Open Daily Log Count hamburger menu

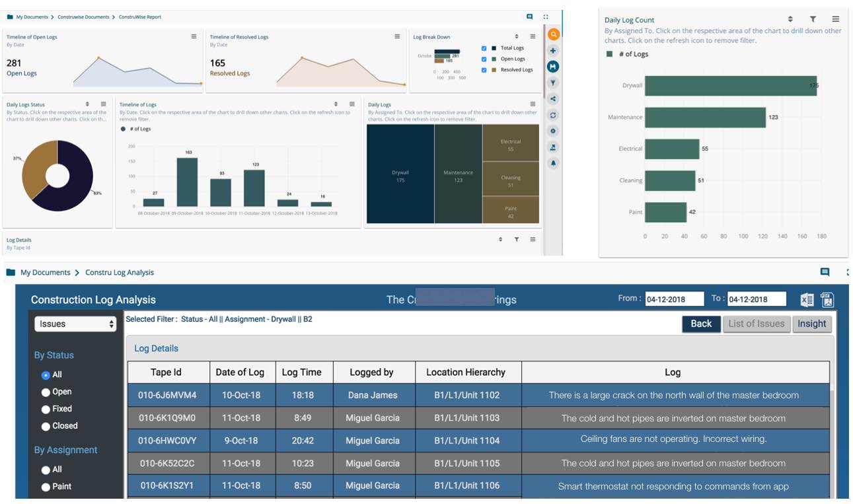coord(836,20)
